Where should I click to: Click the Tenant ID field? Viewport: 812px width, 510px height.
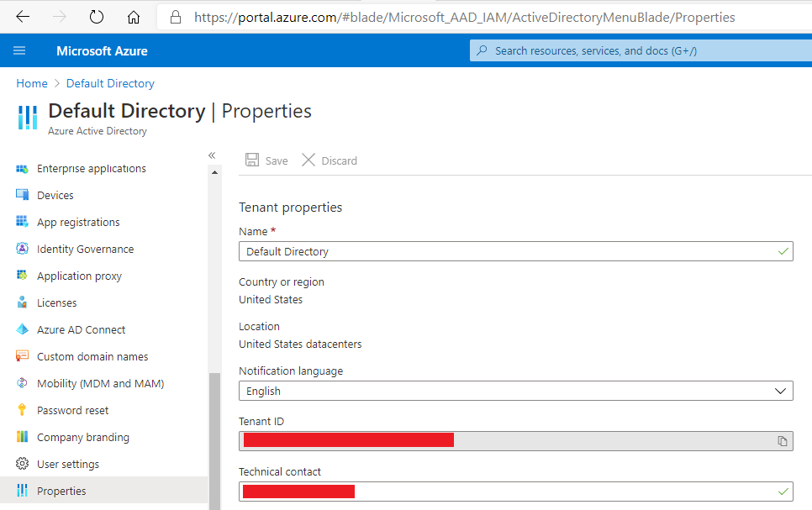[516, 441]
